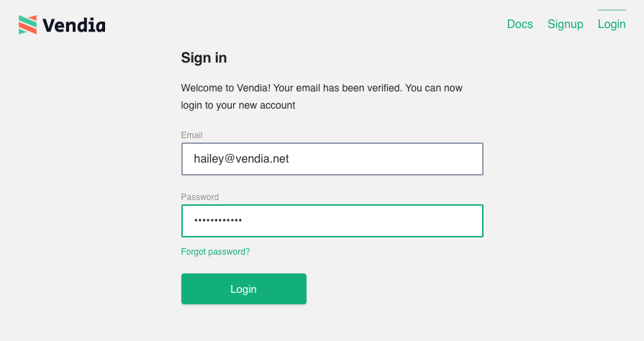Screen dimensions: 644x341
Task: Go to the Signup page from the header
Action: pyautogui.click(x=565, y=24)
